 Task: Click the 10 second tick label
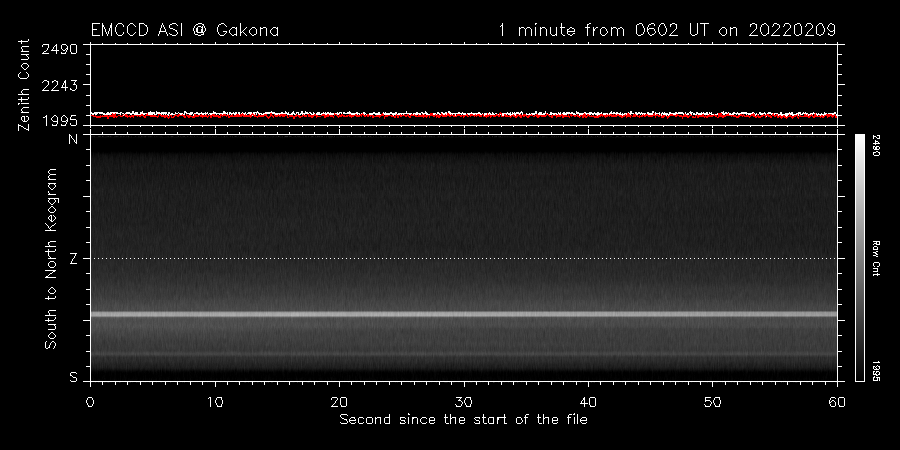(215, 402)
